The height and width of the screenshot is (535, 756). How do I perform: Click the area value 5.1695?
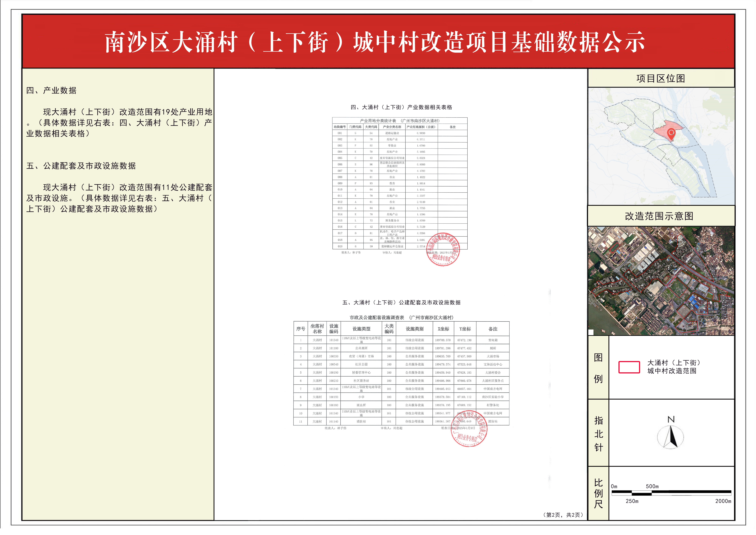pos(421,152)
